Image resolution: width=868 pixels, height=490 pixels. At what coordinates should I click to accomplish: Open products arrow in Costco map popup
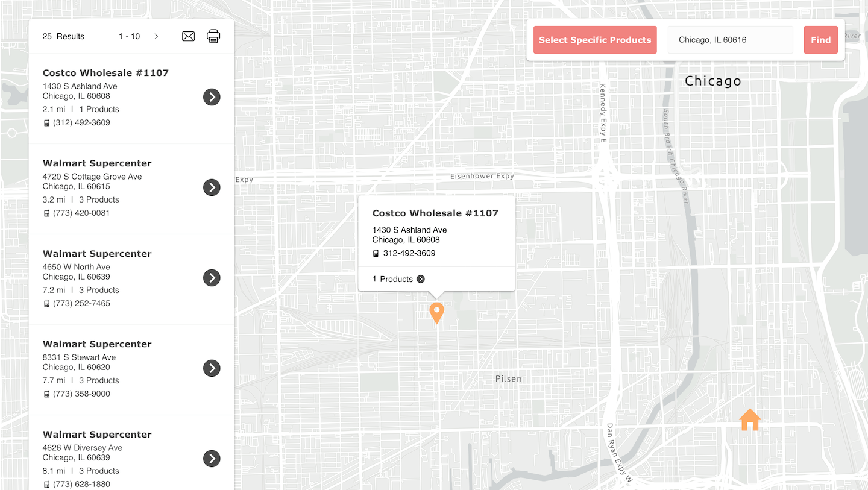pos(421,279)
